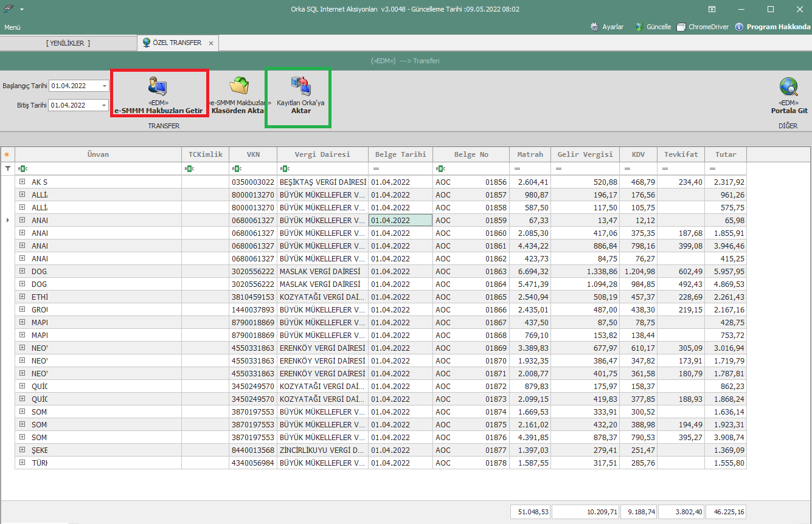Switch to the YENİLİKLER tab
This screenshot has height=524, width=812.
pos(68,43)
